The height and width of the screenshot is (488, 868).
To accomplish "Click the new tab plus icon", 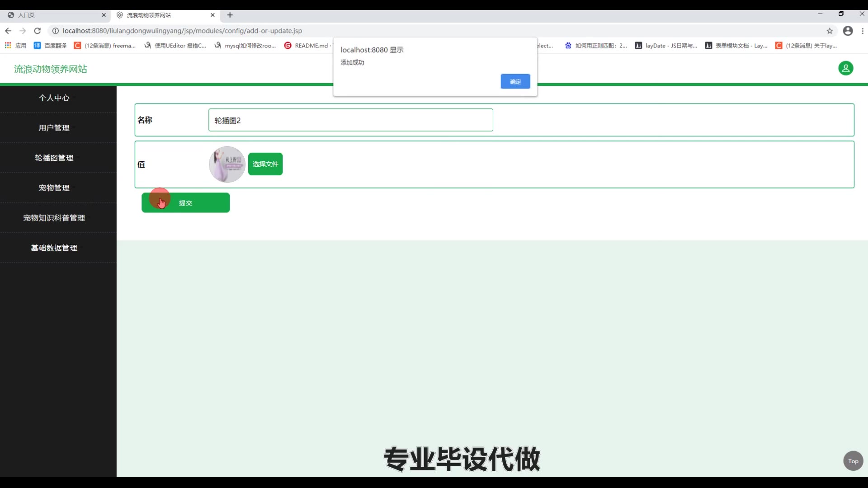I will tap(230, 15).
